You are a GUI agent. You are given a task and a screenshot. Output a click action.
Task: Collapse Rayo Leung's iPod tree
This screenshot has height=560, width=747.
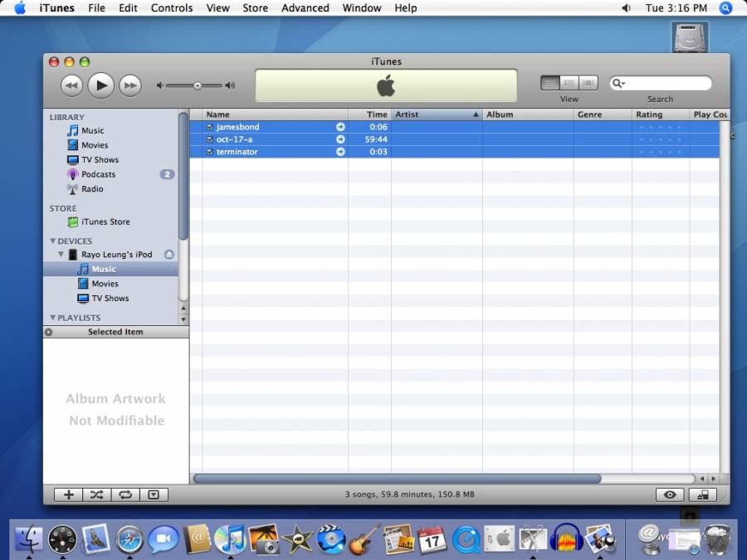pyautogui.click(x=61, y=255)
